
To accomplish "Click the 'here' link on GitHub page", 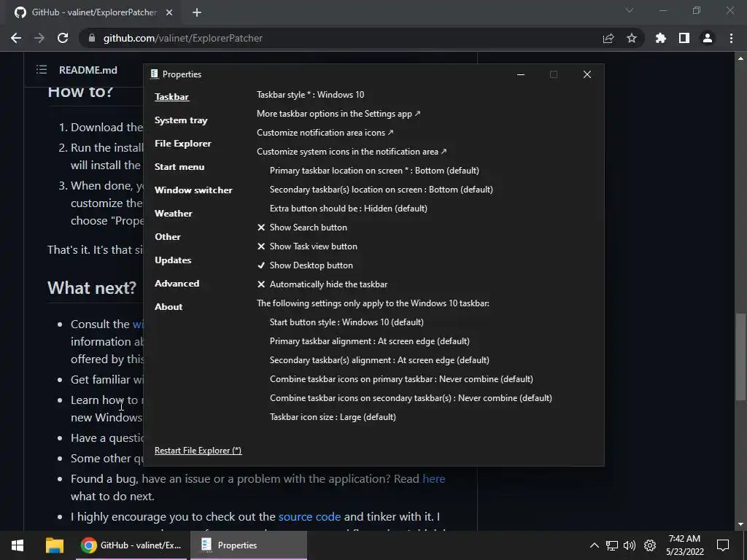I will 433,478.
